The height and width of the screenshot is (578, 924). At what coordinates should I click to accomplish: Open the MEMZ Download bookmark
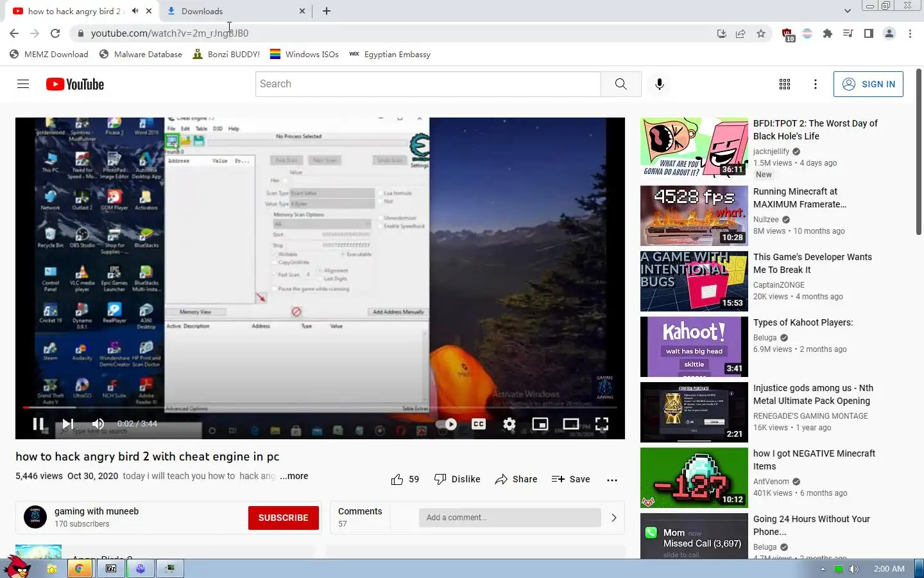[49, 55]
